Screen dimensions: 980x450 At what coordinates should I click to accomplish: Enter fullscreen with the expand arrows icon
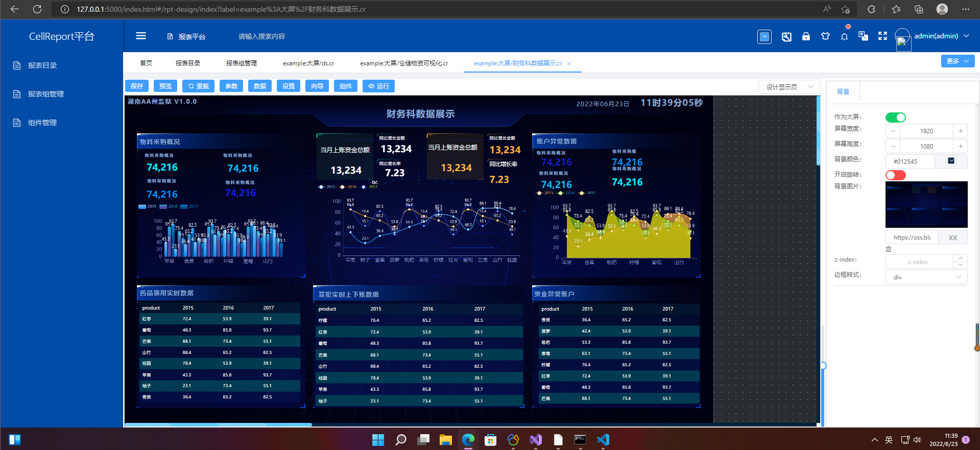(882, 36)
